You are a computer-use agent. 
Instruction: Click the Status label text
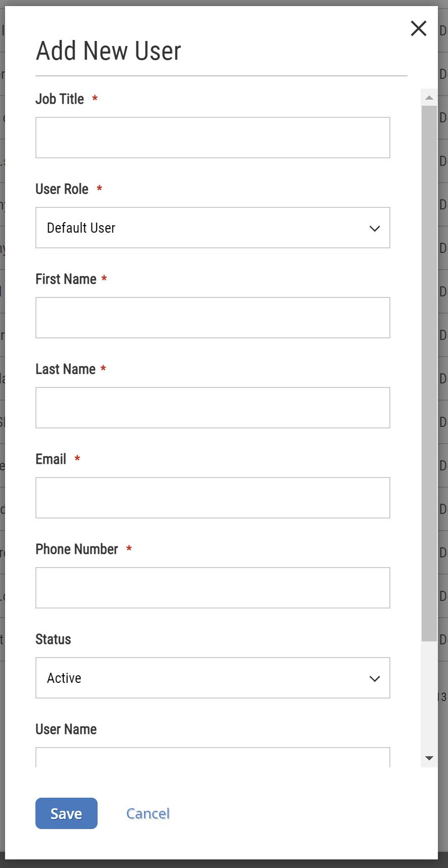tap(53, 639)
